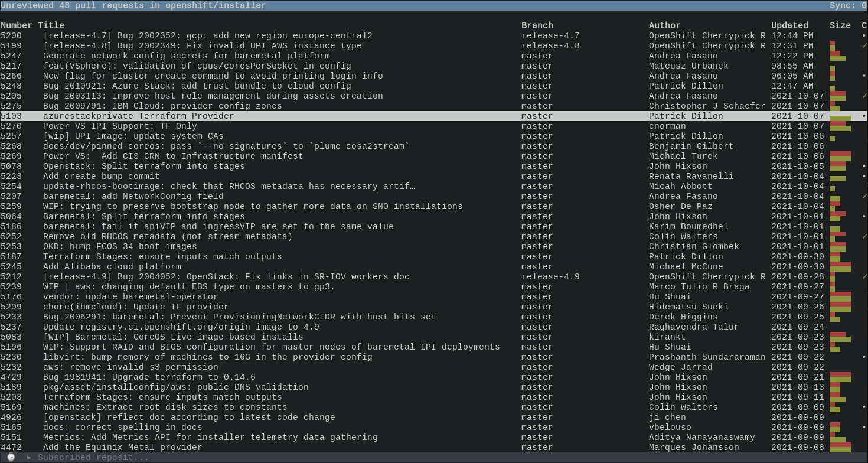Click the status dot on PR 5078 row
The width and height of the screenshot is (868, 463).
pos(864,166)
